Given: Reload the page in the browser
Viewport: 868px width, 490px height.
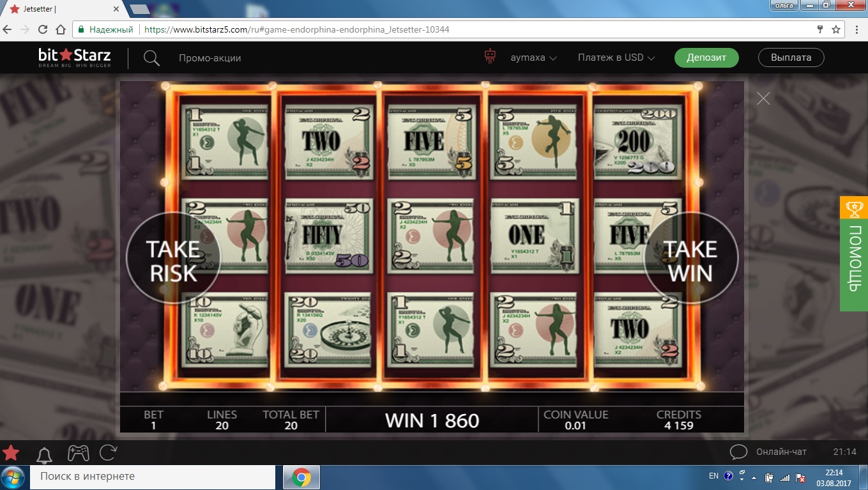Looking at the screenshot, I should pos(43,29).
